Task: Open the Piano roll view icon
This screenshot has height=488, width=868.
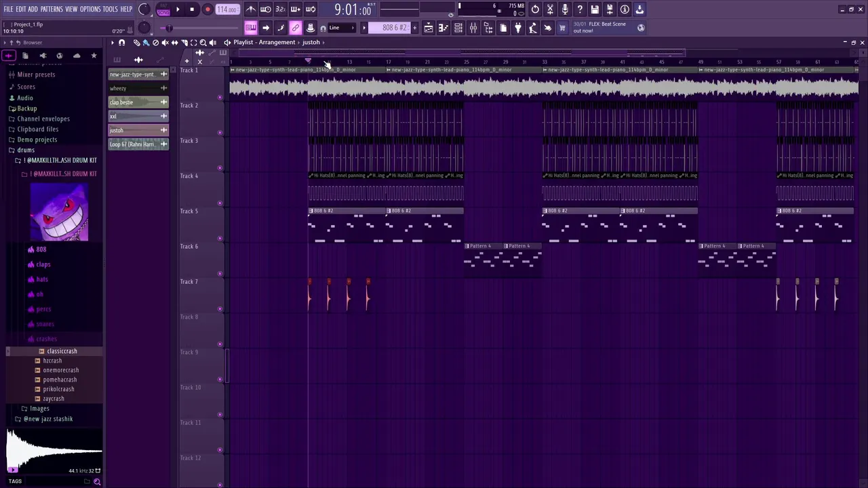Action: pos(443,28)
